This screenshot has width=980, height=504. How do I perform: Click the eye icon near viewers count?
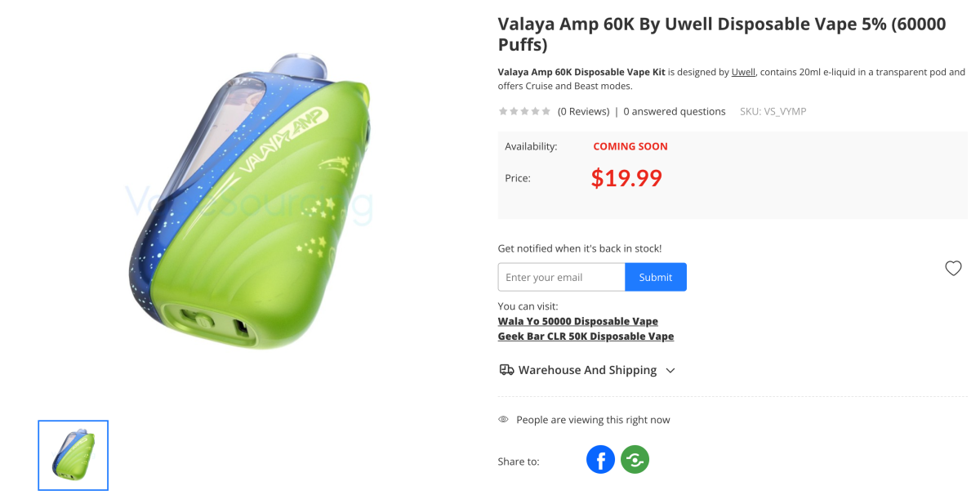(x=503, y=419)
